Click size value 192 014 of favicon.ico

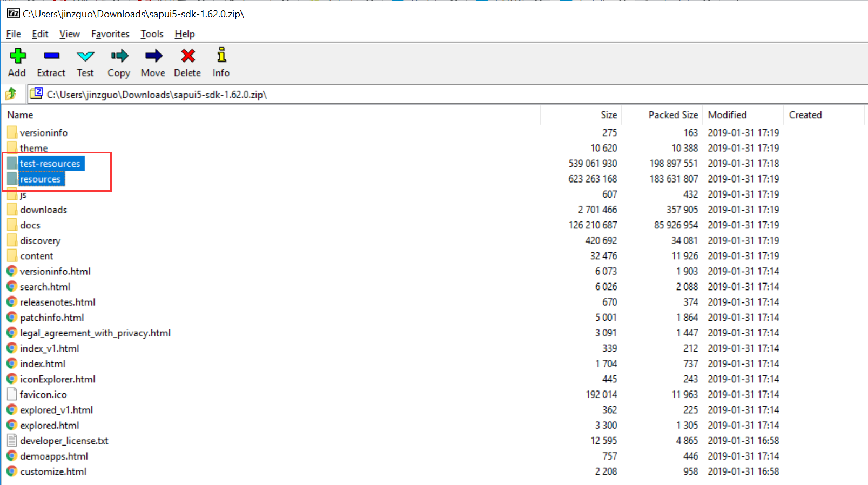click(601, 394)
